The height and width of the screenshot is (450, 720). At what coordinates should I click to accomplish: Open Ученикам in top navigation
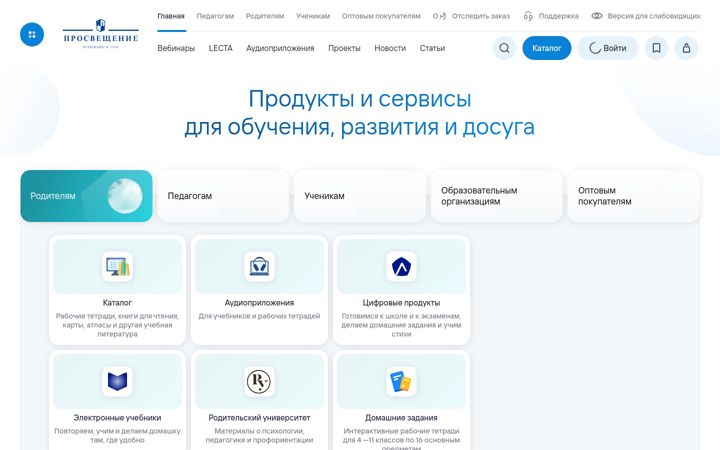tap(313, 16)
